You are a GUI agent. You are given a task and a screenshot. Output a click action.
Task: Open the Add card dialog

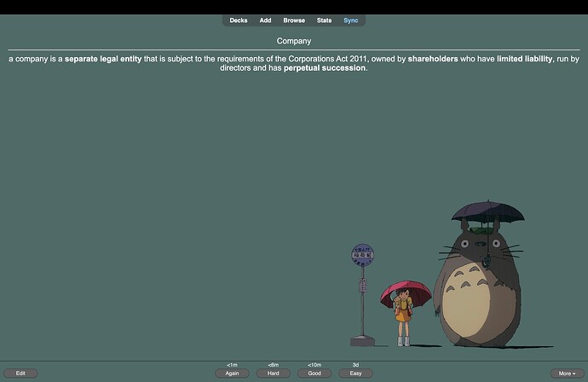tap(266, 20)
